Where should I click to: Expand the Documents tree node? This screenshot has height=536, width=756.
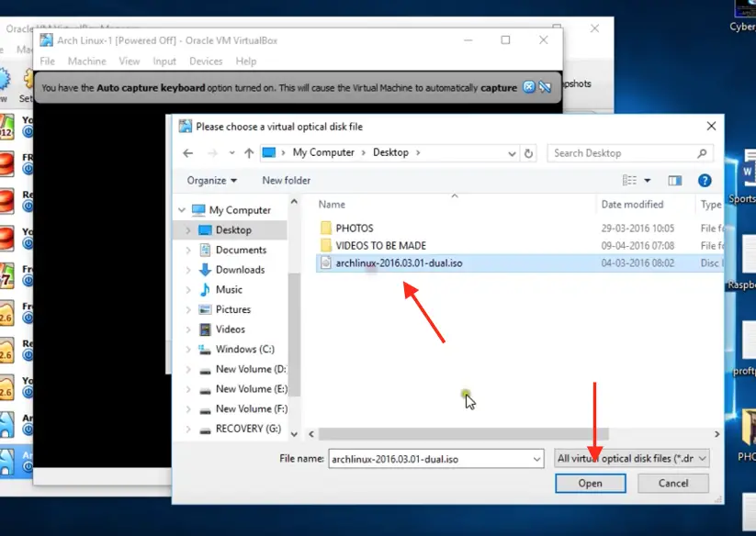188,250
